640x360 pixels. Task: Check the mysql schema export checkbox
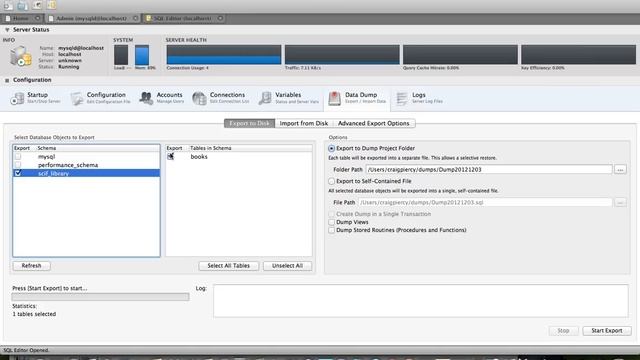point(18,157)
